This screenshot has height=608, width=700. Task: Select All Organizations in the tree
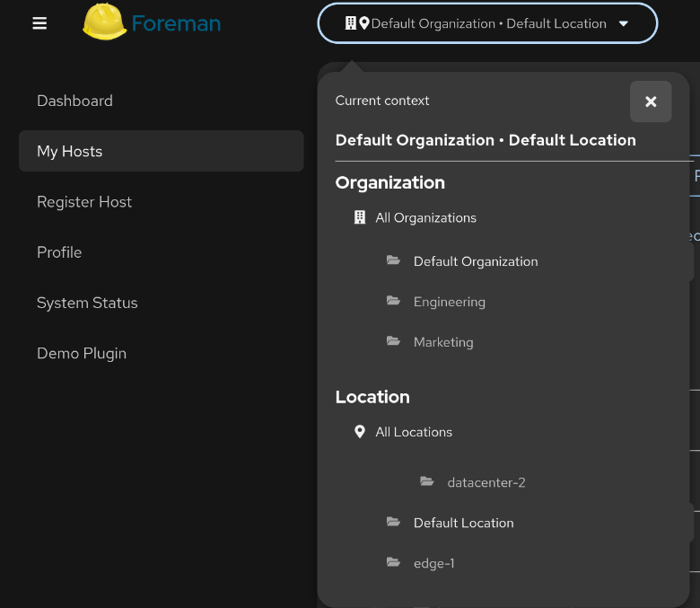pyautogui.click(x=425, y=217)
